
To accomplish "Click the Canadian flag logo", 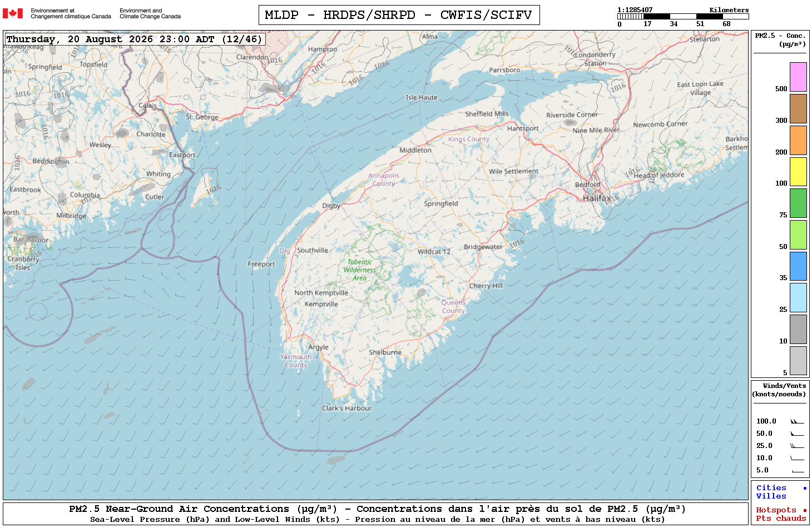I will pos(13,13).
